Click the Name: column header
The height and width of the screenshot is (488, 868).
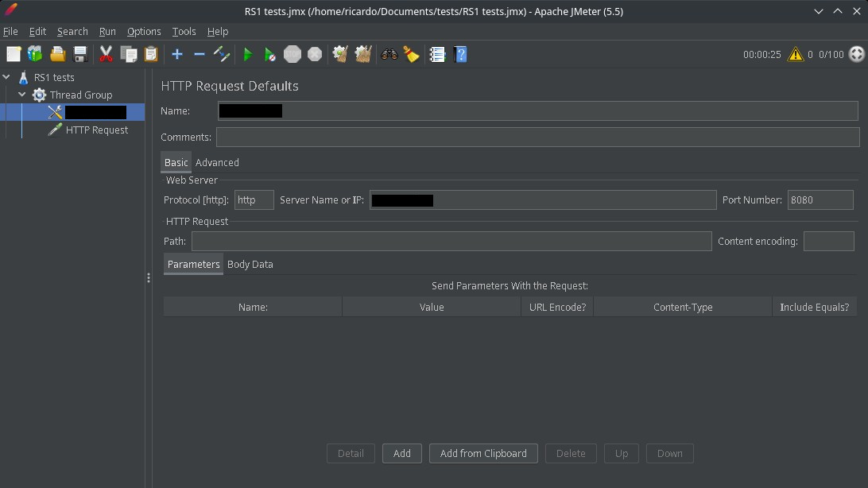tap(253, 307)
